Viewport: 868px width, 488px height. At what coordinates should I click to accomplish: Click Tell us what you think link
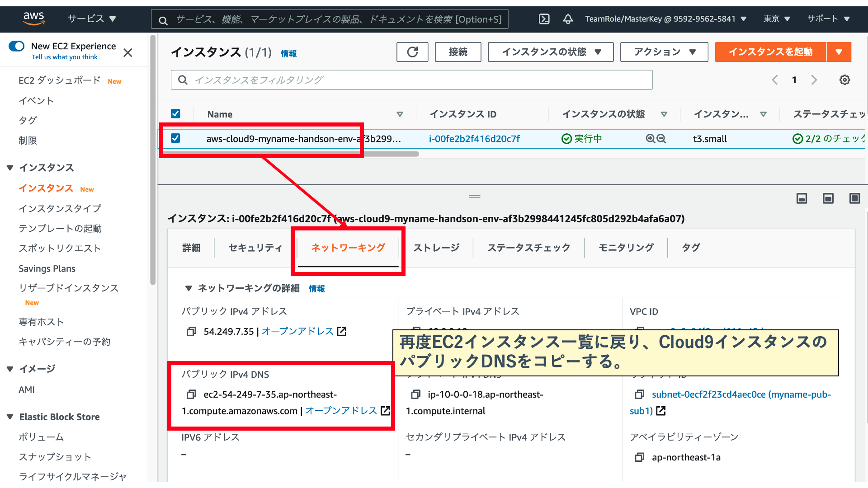click(65, 57)
